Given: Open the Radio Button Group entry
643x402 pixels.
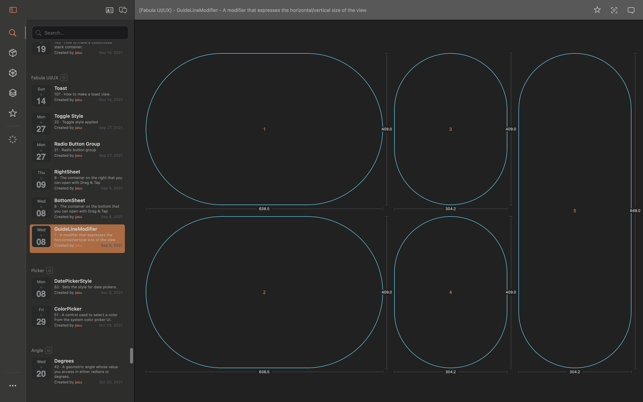Looking at the screenshot, I should coord(78,150).
